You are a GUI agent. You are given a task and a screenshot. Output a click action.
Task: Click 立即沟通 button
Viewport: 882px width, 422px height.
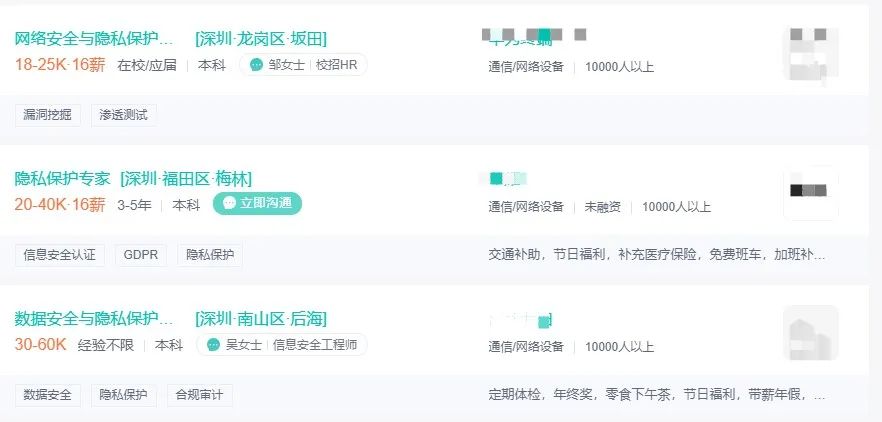tap(257, 203)
